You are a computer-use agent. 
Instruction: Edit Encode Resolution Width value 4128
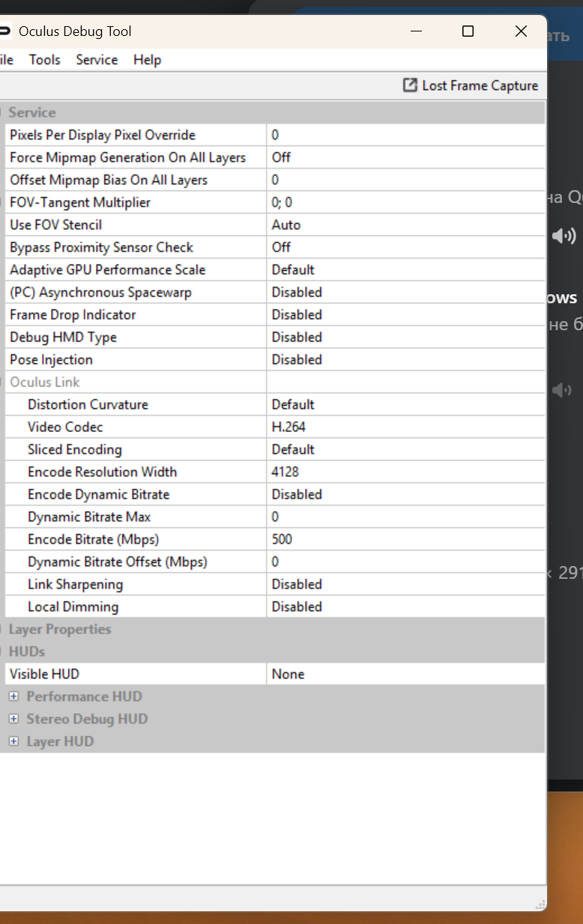[x=405, y=472]
